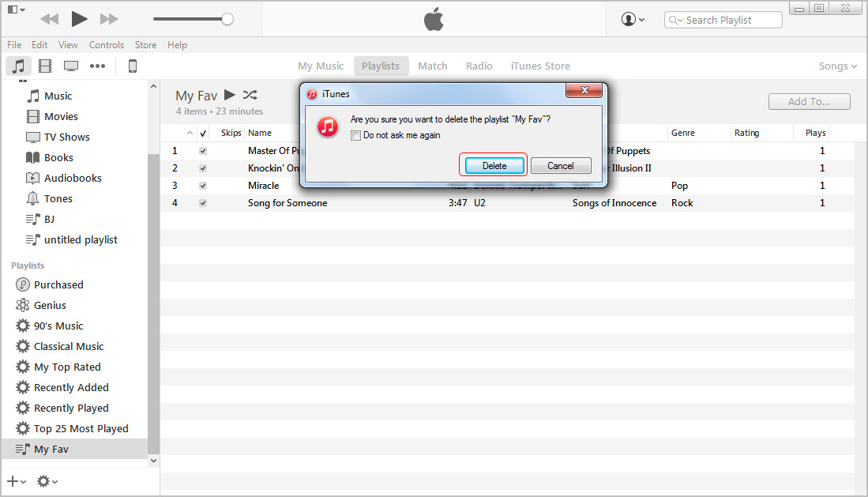This screenshot has width=868, height=497.
Task: Sort by the Plays column header
Action: click(815, 133)
